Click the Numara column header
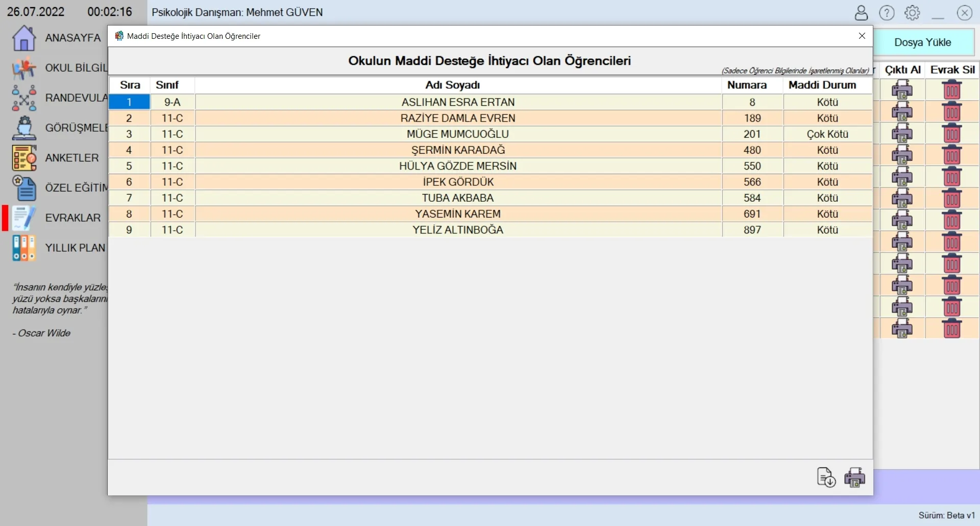Screen dimensions: 980x526 click(747, 85)
